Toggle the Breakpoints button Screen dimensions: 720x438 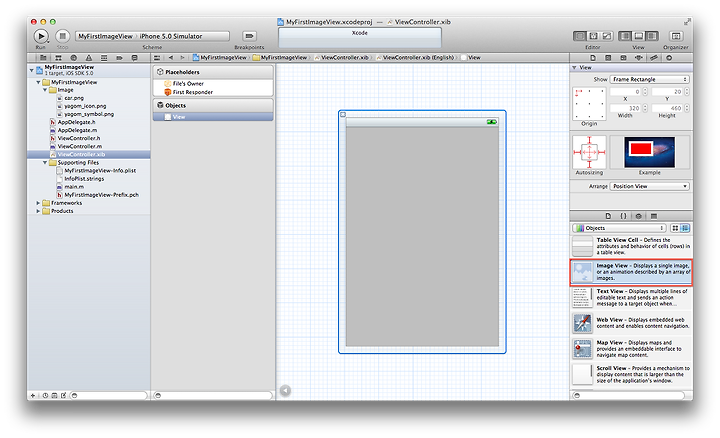(249, 36)
